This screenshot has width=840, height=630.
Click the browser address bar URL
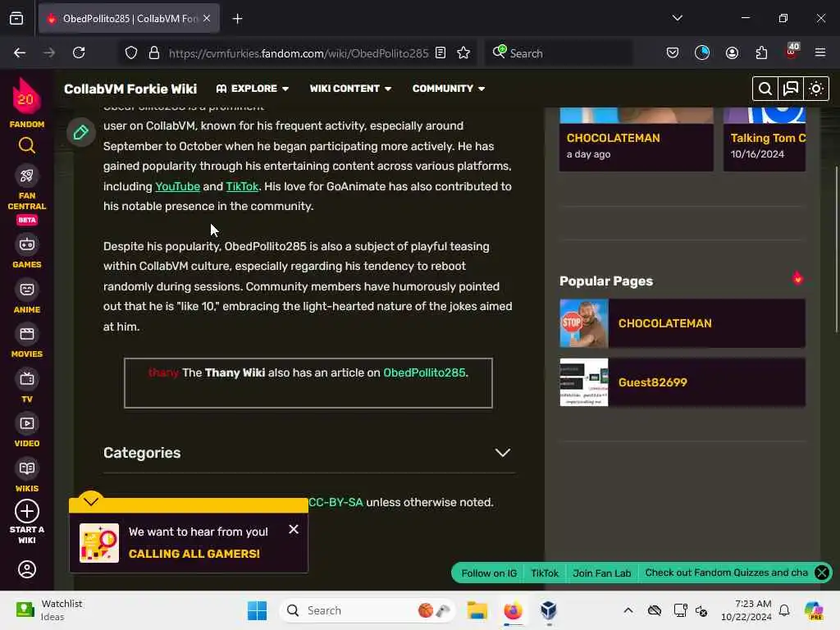coord(299,53)
